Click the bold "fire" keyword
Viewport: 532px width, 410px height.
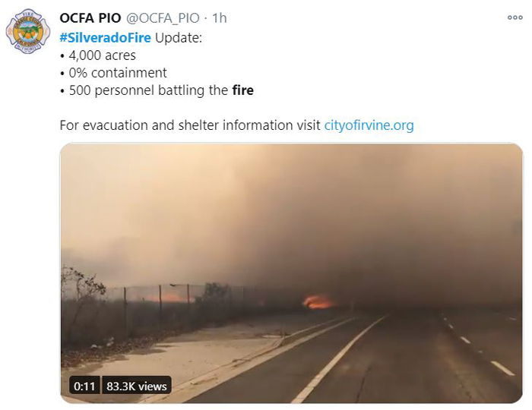click(x=243, y=90)
